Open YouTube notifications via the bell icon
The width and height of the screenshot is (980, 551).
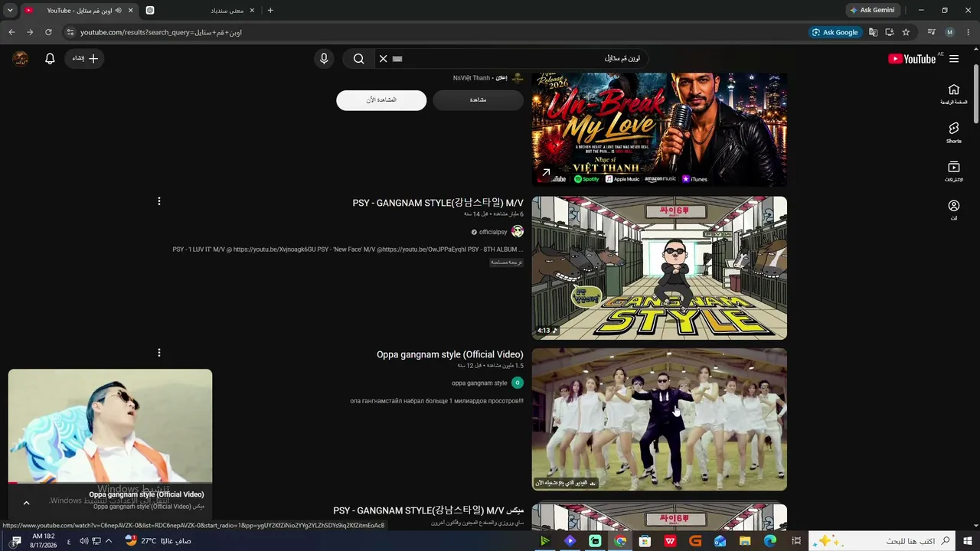pos(50,59)
